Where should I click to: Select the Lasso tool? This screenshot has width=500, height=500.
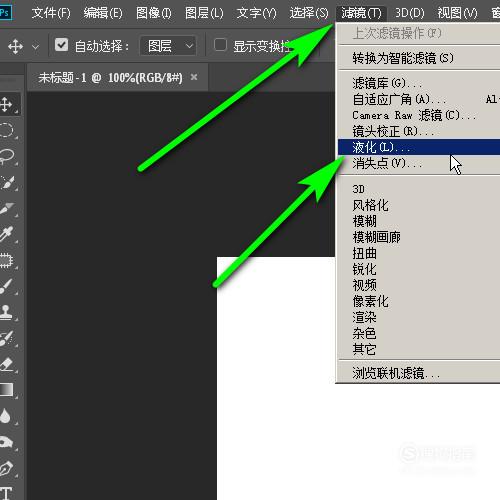[7, 156]
